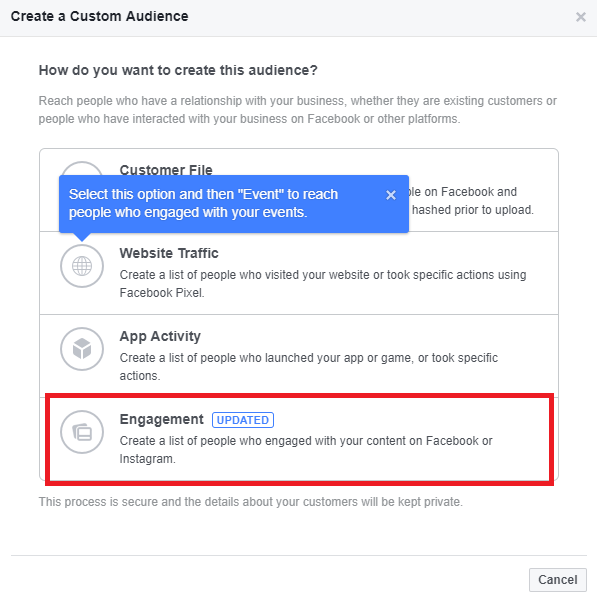Click the Cancel button
This screenshot has height=601, width=597.
click(x=558, y=580)
